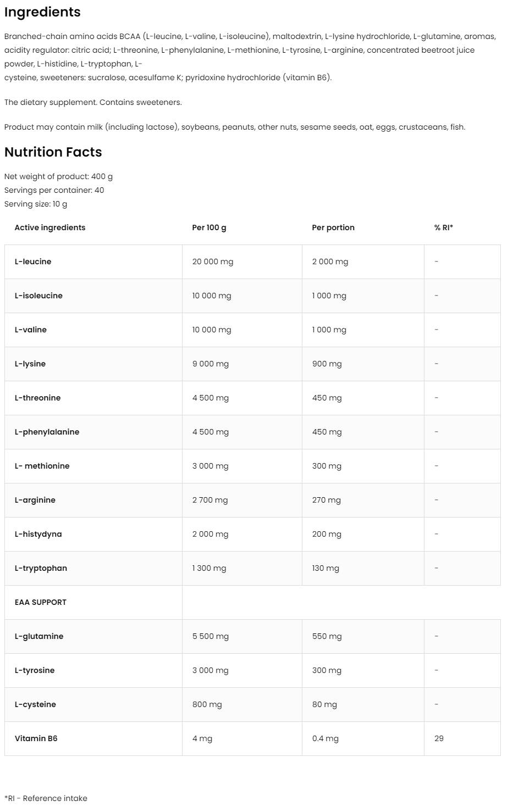The height and width of the screenshot is (812, 508).
Task: Click the L-arginine row label
Action: pyautogui.click(x=35, y=500)
